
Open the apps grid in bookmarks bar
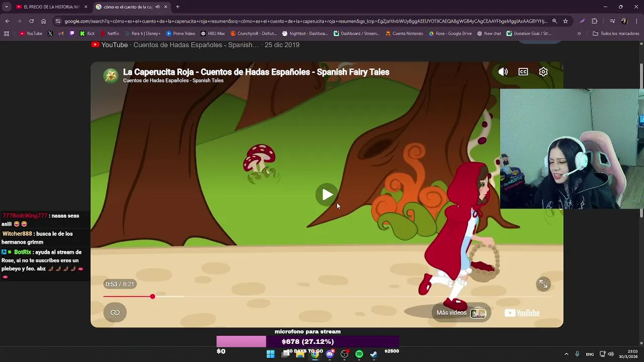point(7,34)
